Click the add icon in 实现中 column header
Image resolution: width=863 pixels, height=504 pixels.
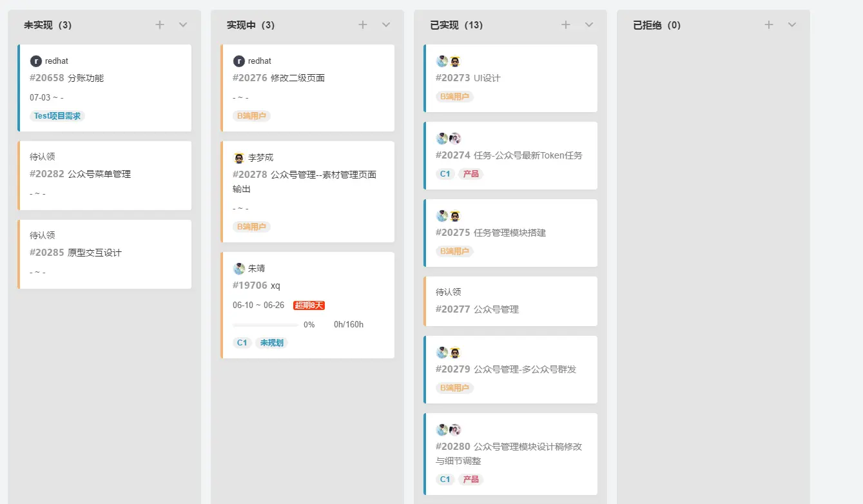click(x=362, y=24)
